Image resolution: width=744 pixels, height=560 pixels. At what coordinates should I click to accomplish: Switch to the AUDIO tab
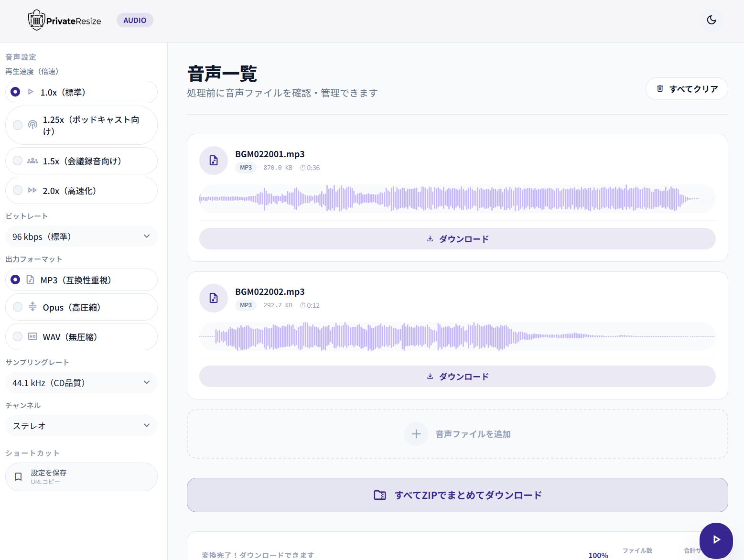[135, 20]
